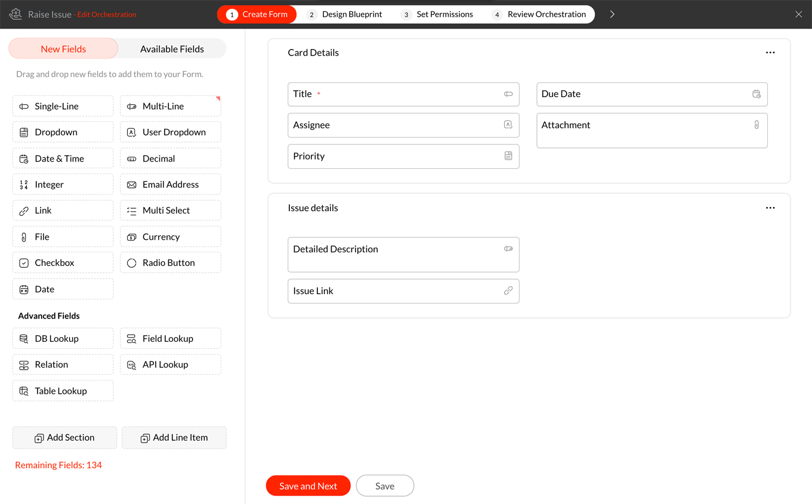Choose the Decimal field icon

pos(132,159)
